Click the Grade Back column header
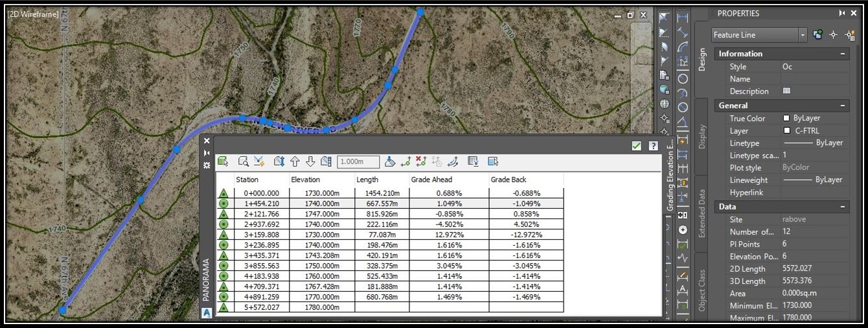868x328 pixels. pyautogui.click(x=526, y=180)
